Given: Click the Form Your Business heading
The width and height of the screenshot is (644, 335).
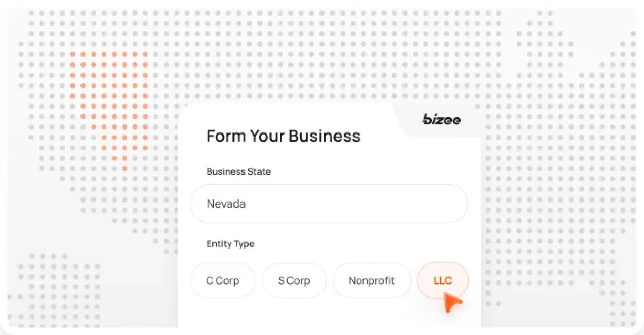Looking at the screenshot, I should [x=283, y=136].
